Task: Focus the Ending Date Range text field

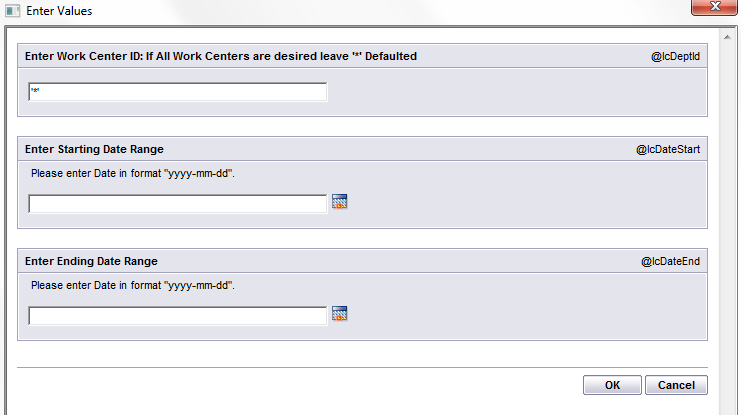Action: (178, 316)
